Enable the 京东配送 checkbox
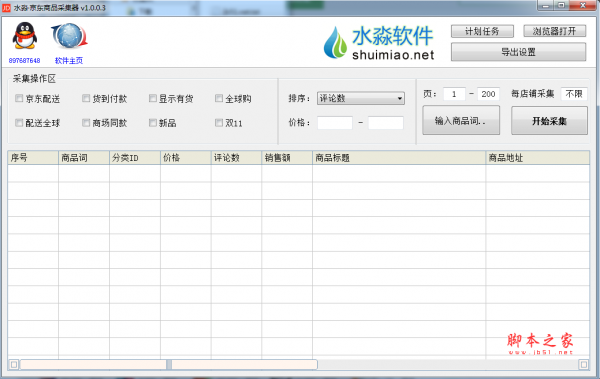The height and width of the screenshot is (379, 600). coord(19,98)
